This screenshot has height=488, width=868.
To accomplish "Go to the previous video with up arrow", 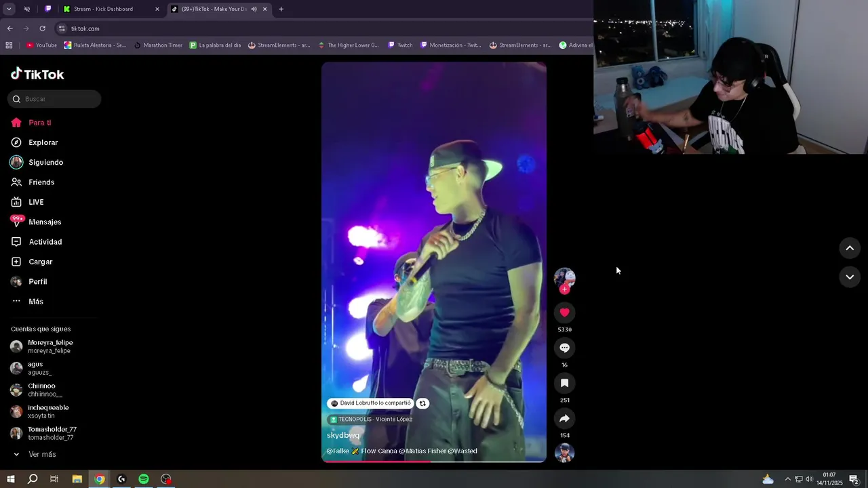I will [x=850, y=248].
